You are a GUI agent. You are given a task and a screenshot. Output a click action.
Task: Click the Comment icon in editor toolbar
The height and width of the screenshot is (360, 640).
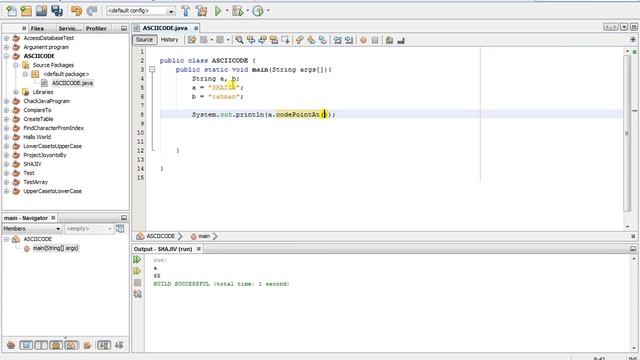pyautogui.click(x=389, y=40)
